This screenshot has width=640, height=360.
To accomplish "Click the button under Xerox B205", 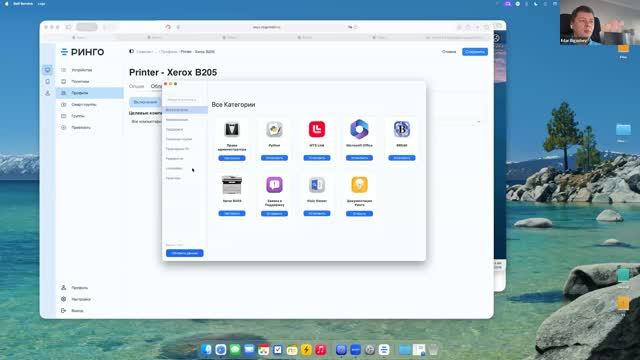I will (x=232, y=213).
